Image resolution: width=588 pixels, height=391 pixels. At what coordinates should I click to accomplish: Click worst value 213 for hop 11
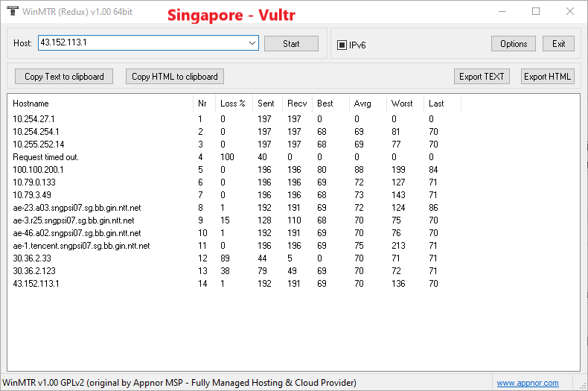tap(398, 246)
